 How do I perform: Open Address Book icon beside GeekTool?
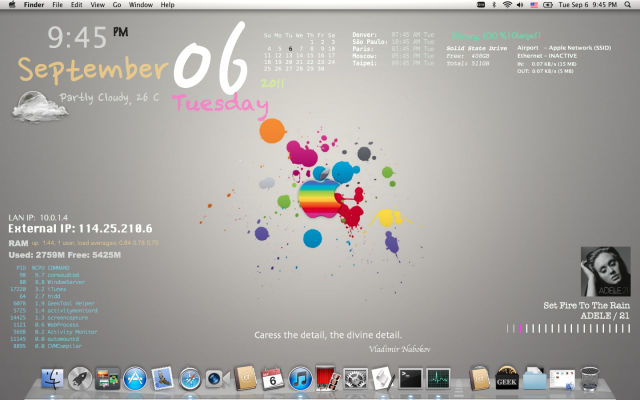(480, 378)
